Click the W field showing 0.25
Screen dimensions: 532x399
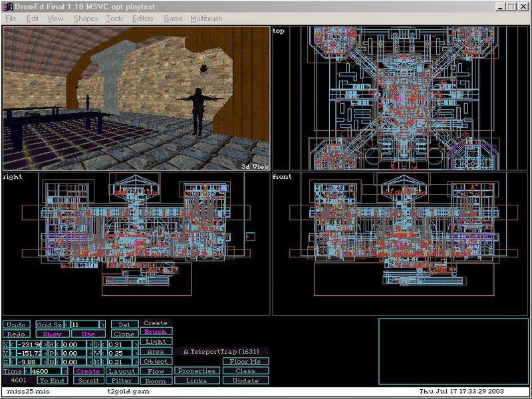tap(120, 353)
